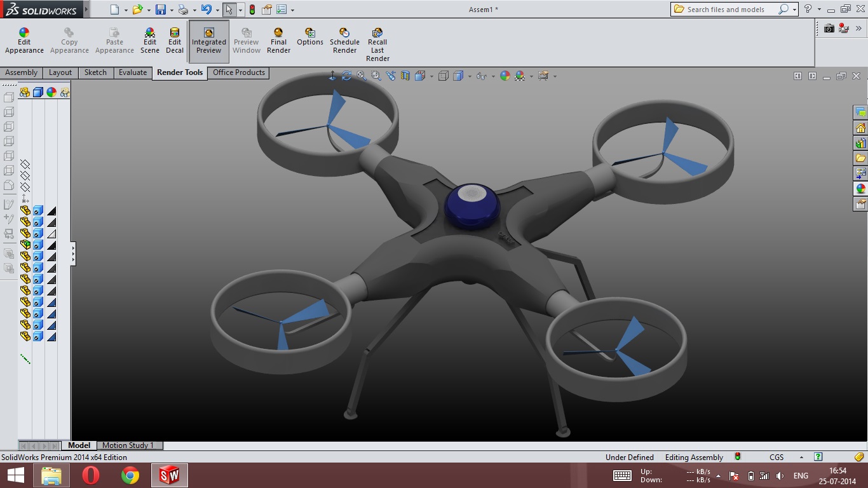
Task: Open the Custom Properties task pane icon
Action: click(860, 204)
